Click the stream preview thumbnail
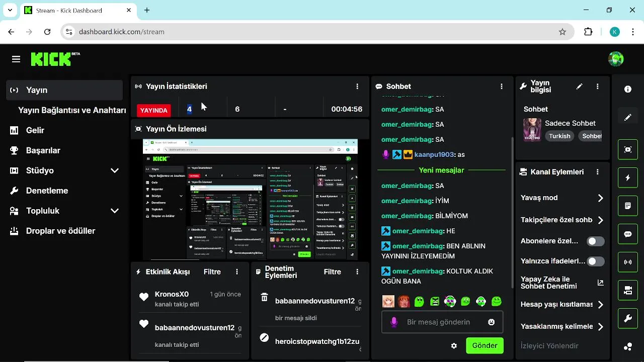This screenshot has width=644, height=362. pos(250,199)
